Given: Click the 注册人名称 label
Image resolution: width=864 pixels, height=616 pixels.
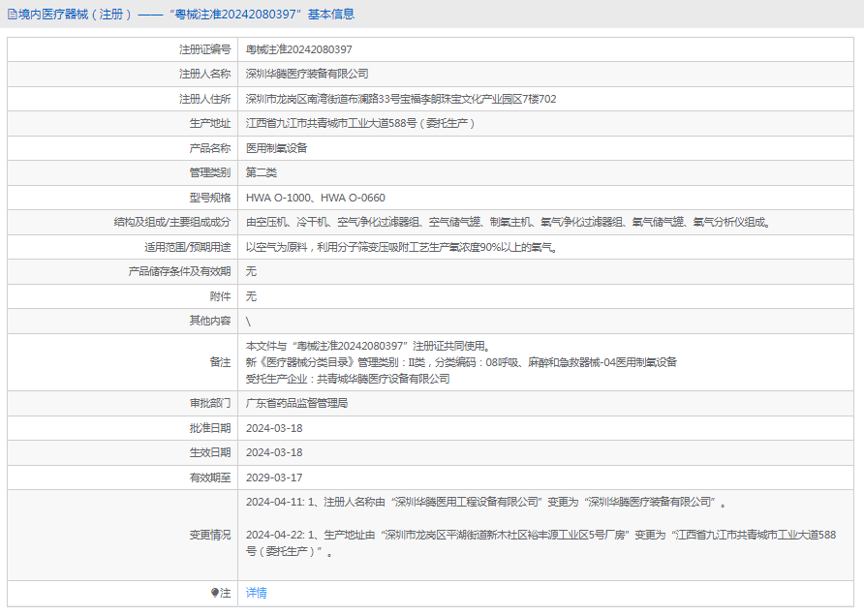Looking at the screenshot, I should (x=205, y=74).
